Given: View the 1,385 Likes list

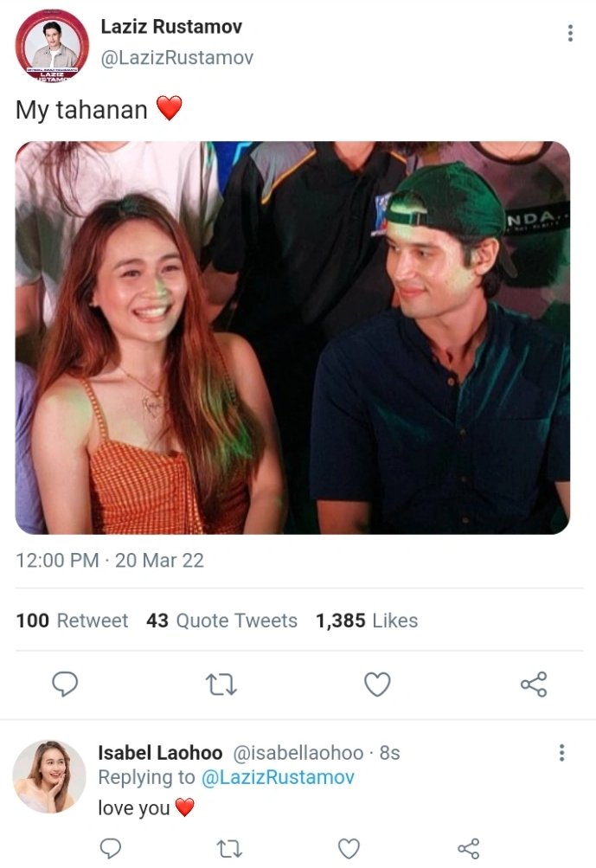Looking at the screenshot, I should 367,620.
